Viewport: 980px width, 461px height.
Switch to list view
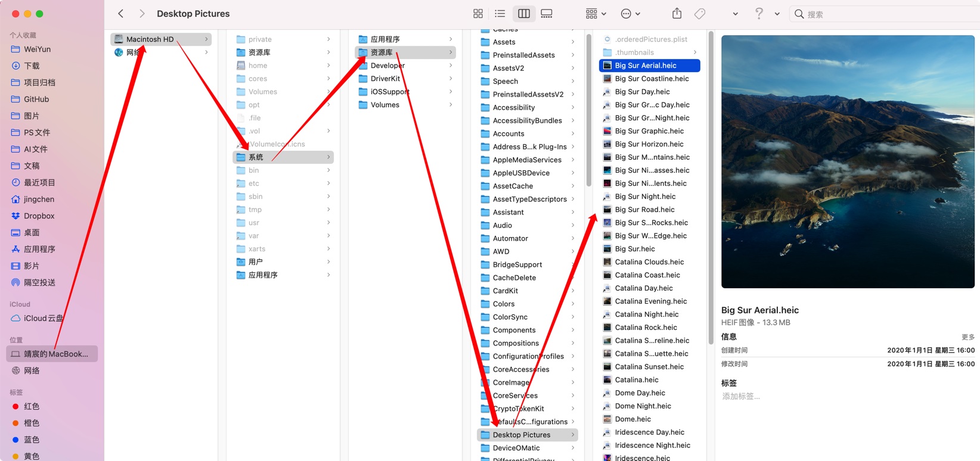point(500,14)
